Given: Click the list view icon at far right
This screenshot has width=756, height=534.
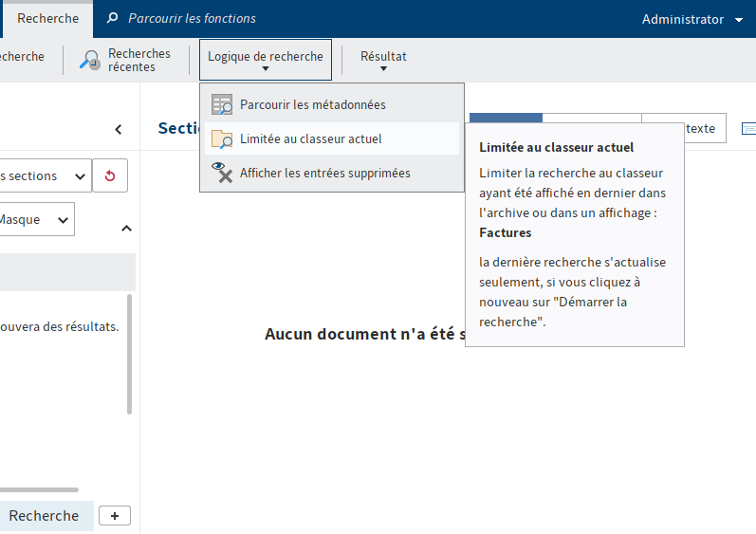Looking at the screenshot, I should coord(748,129).
